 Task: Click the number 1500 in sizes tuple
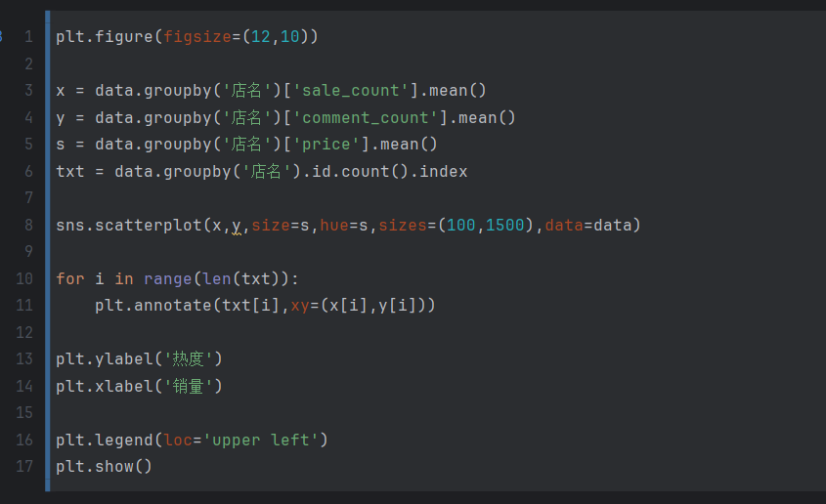tap(505, 226)
